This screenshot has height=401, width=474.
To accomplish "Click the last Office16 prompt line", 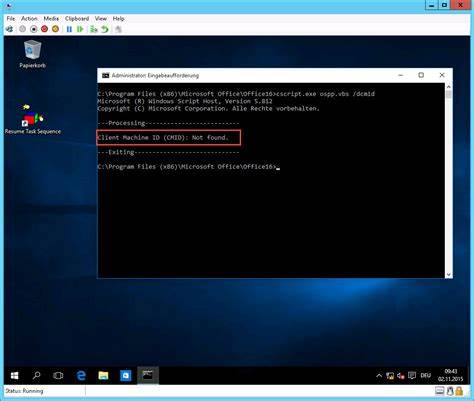I will [x=189, y=167].
